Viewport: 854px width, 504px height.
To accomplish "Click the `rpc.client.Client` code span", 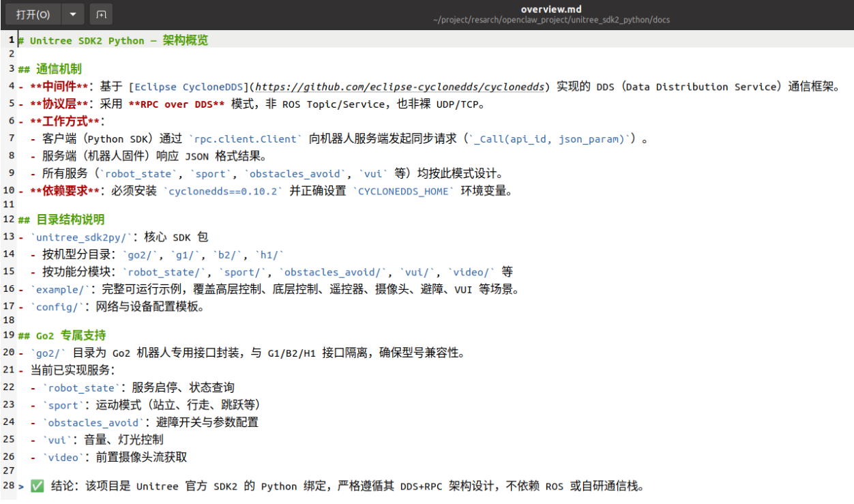I will coord(245,139).
